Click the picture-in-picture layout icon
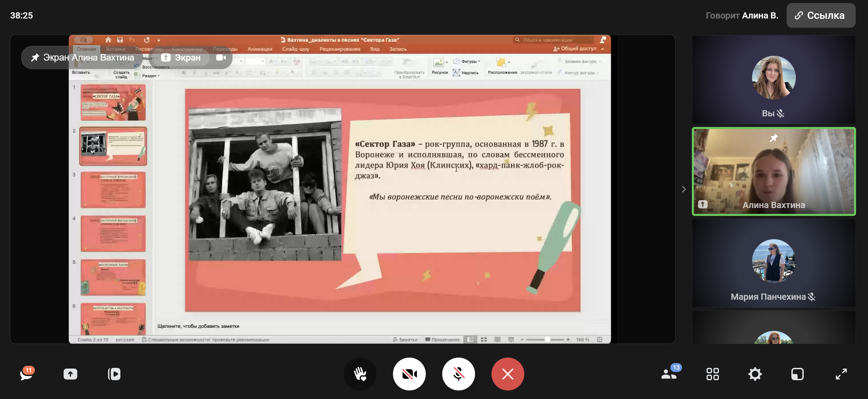Image resolution: width=868 pixels, height=399 pixels. [x=798, y=374]
